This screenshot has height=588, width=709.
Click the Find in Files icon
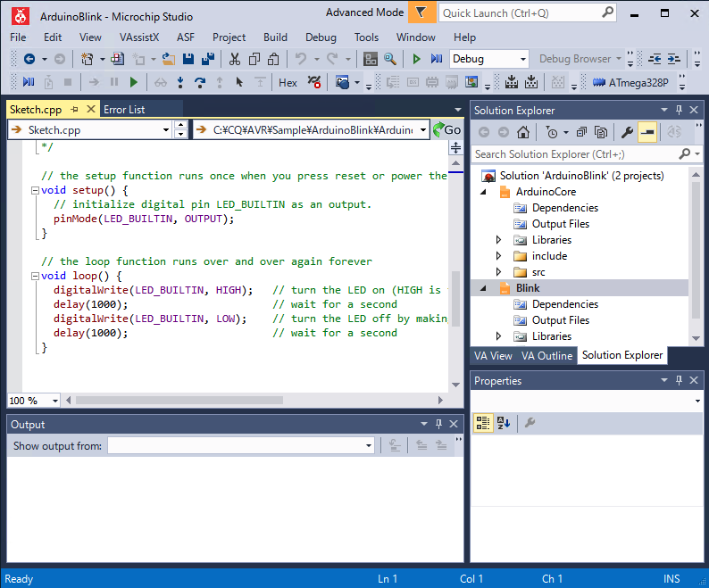click(x=390, y=59)
